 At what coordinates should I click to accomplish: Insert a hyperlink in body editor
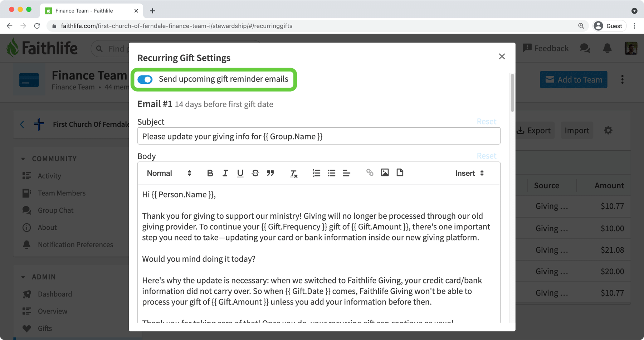point(370,173)
